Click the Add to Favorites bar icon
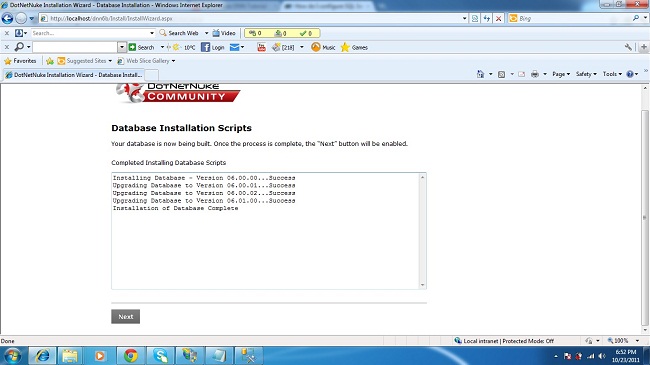This screenshot has height=365, width=650. [x=50, y=61]
